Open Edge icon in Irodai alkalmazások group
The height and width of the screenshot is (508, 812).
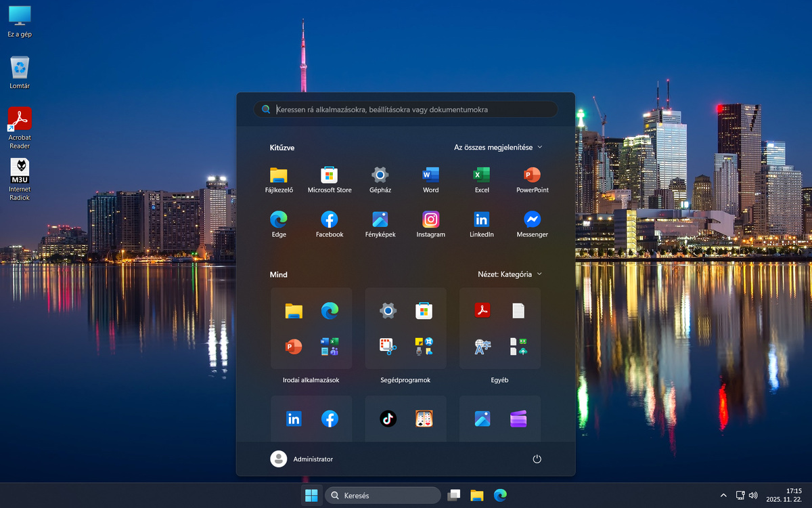(x=330, y=311)
